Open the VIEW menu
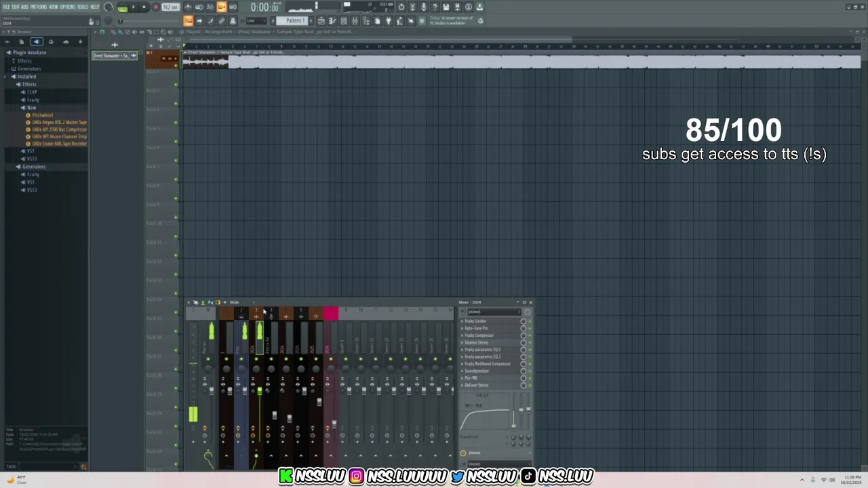 click(x=54, y=7)
